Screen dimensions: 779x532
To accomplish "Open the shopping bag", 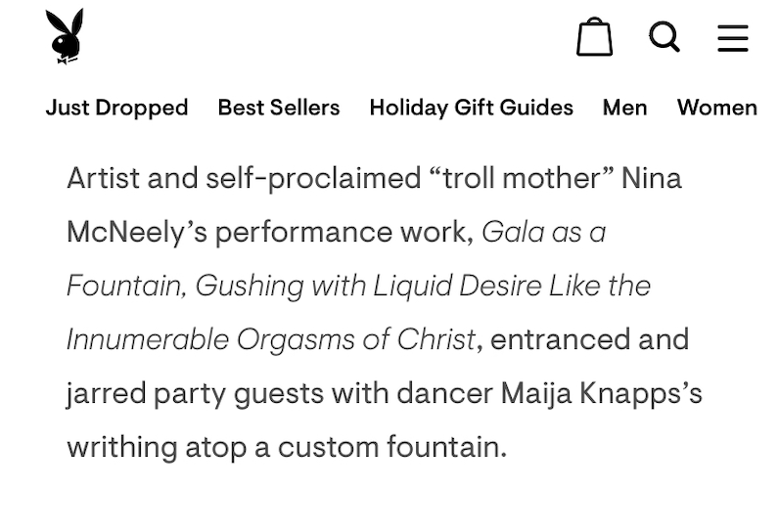I will tap(594, 37).
